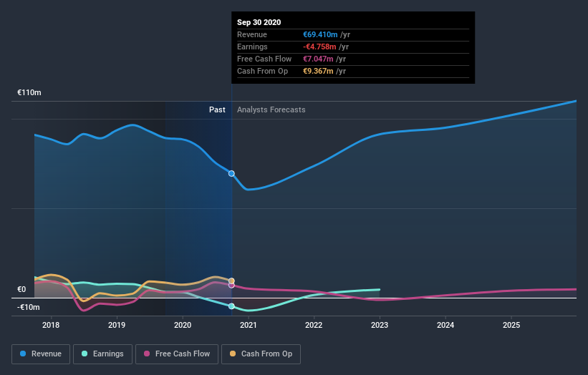588x375 pixels.
Task: Toggle the Revenue series legend button
Action: coord(41,354)
